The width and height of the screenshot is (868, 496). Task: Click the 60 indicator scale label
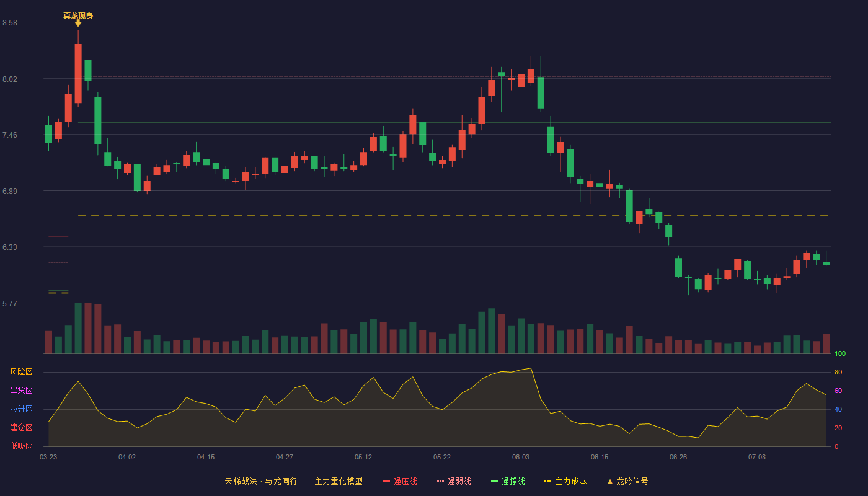pos(838,391)
